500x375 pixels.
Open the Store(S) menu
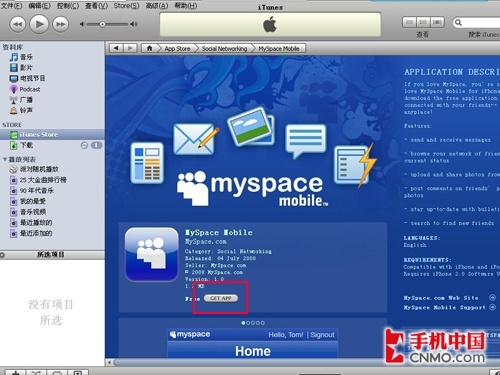tap(126, 6)
